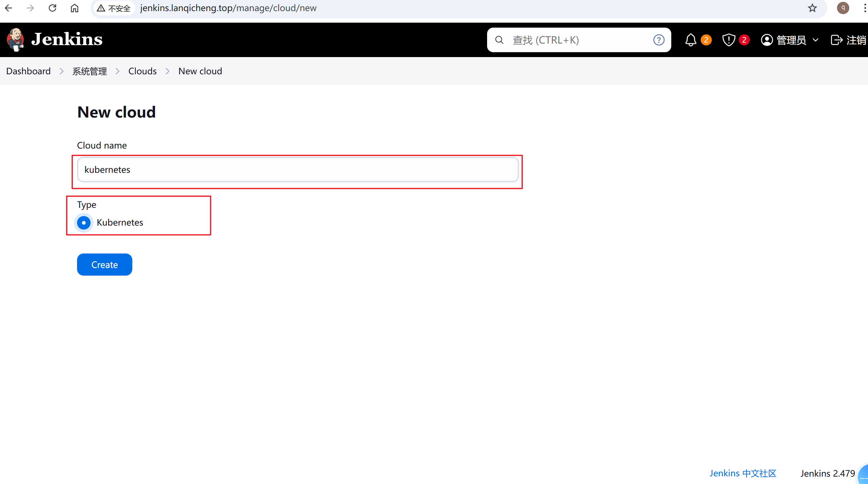Expand the Clouds breadcrumb chevron
Viewport: 868px width, 484px height.
(168, 72)
